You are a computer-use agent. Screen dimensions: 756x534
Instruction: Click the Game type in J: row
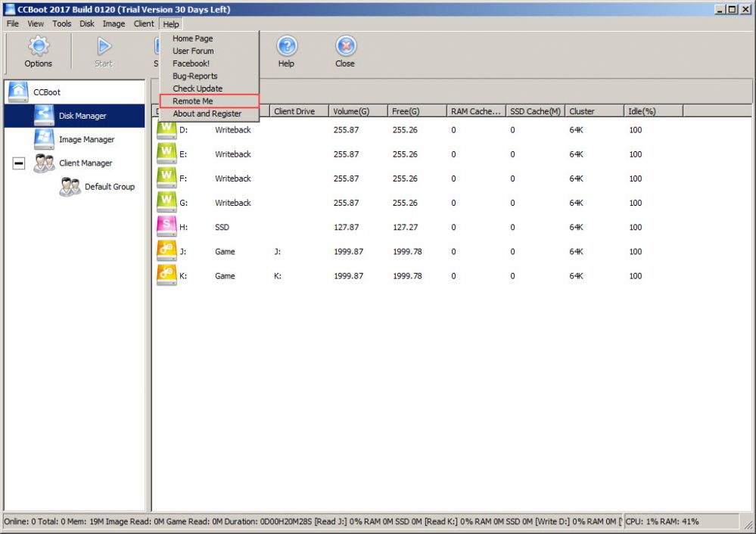(x=225, y=252)
